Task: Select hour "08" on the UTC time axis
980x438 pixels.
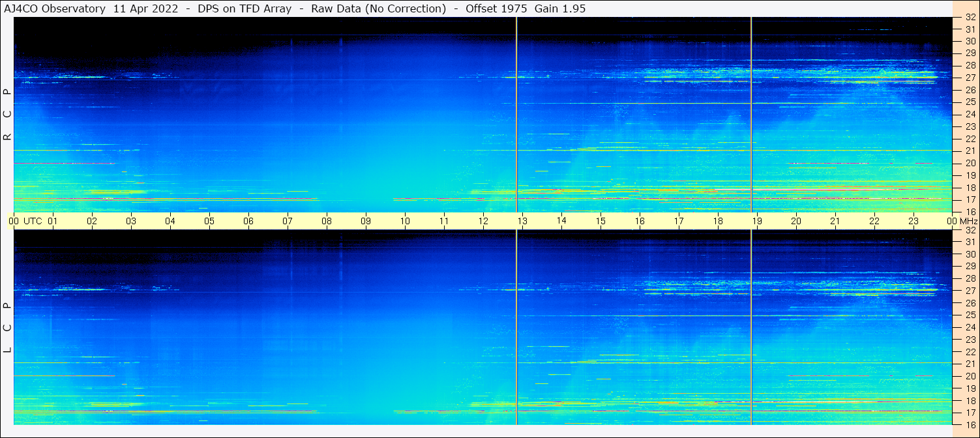Action: (x=327, y=221)
